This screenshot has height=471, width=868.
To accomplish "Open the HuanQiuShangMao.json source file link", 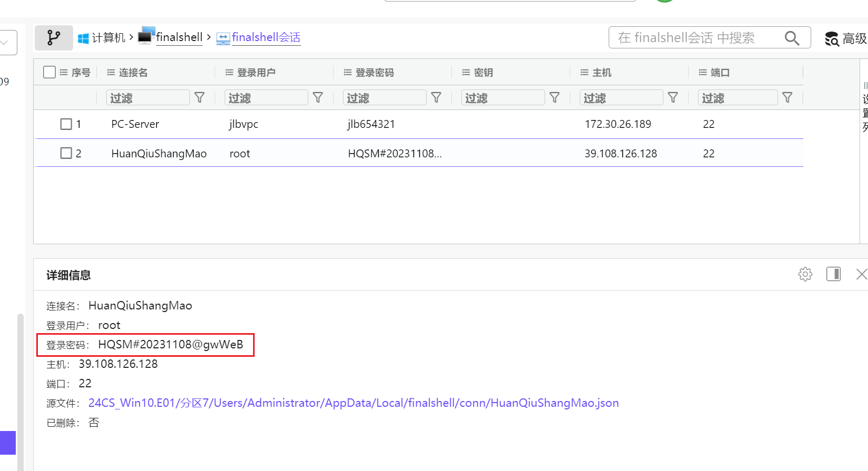I will [x=353, y=403].
